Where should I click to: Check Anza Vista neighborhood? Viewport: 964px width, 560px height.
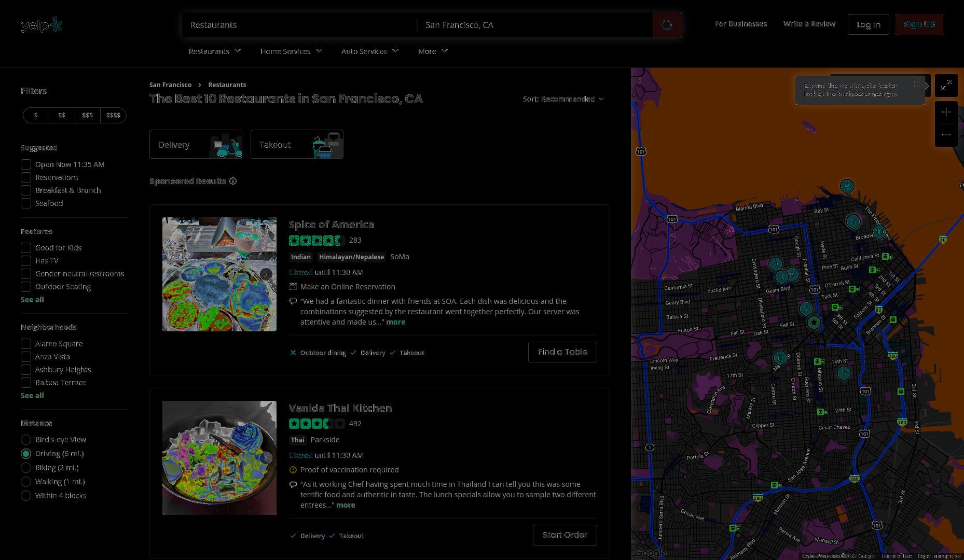tap(26, 357)
